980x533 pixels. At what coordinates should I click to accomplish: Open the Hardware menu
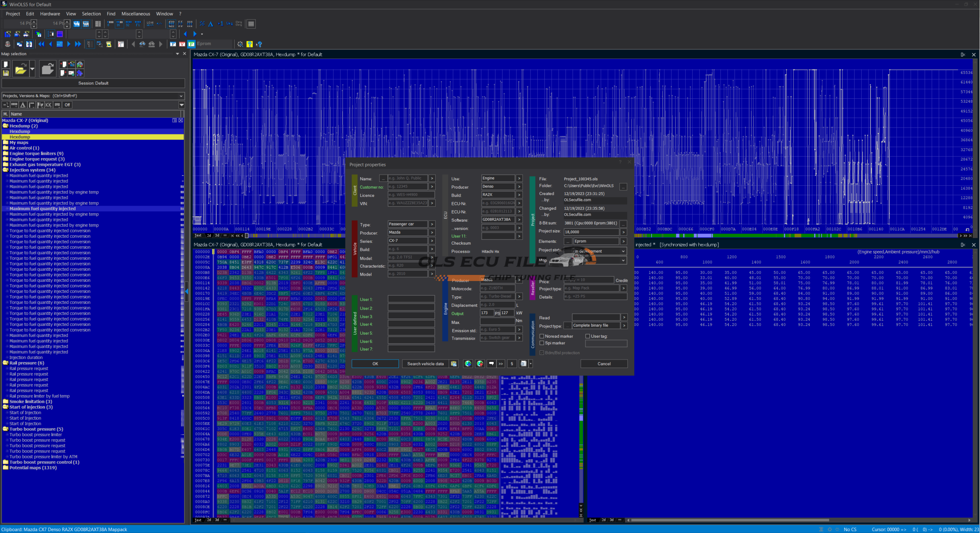(x=50, y=14)
